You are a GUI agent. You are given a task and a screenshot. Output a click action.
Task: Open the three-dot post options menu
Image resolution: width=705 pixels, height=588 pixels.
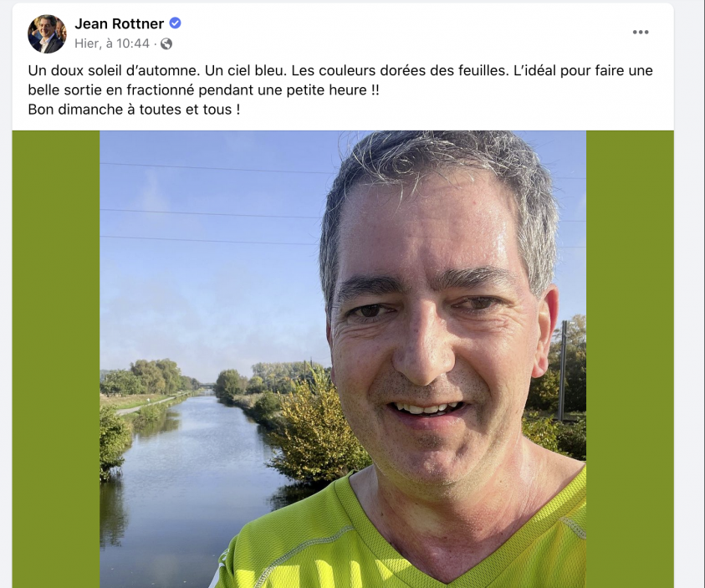(x=641, y=32)
